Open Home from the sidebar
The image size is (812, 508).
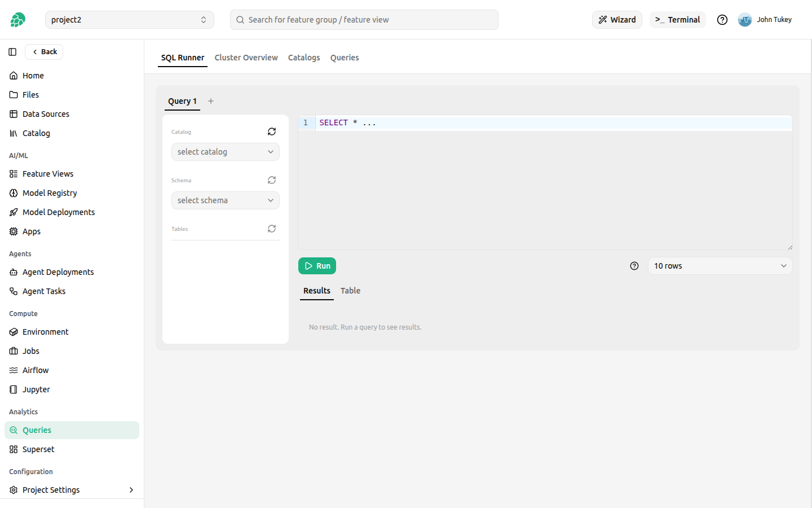pyautogui.click(x=72, y=76)
